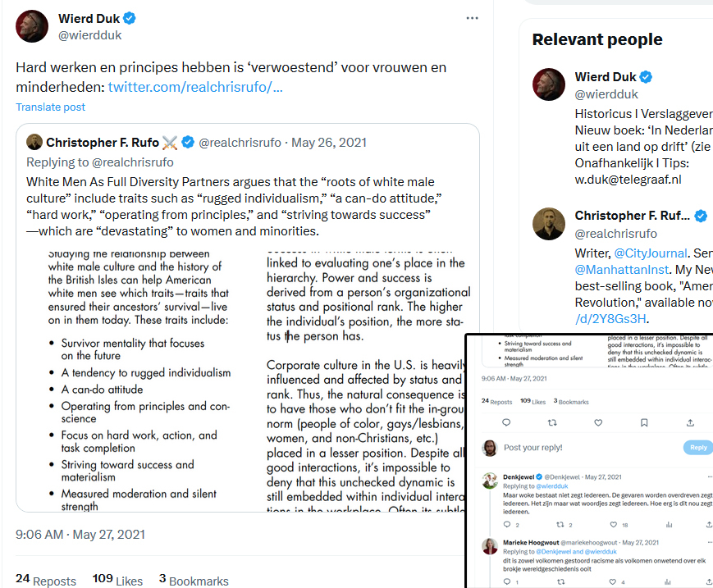
Task: Click the repost icon under the post stats
Action: point(552,423)
